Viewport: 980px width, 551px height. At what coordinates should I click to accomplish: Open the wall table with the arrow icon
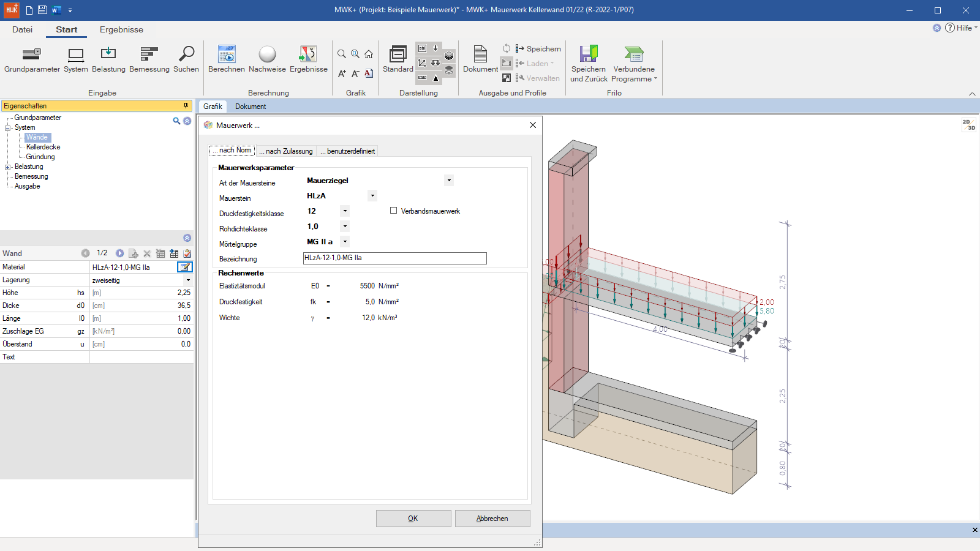pyautogui.click(x=174, y=253)
